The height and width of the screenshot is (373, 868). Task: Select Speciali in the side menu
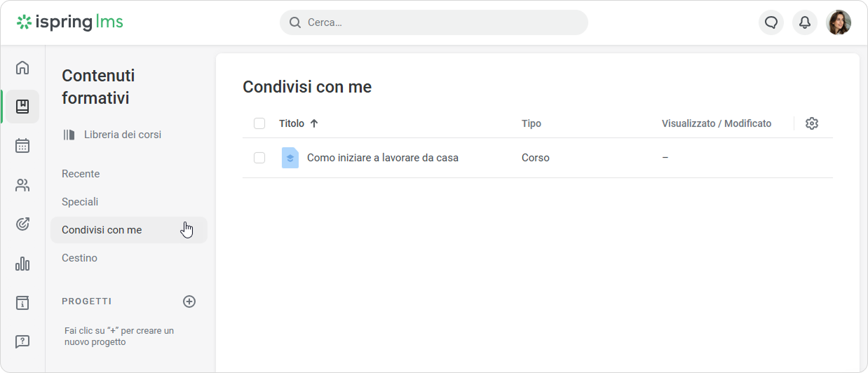(80, 202)
